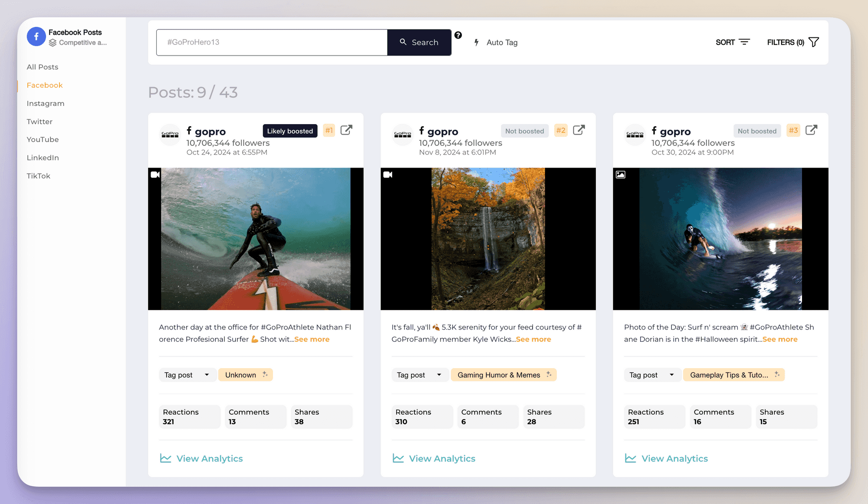Image resolution: width=868 pixels, height=504 pixels.
Task: Expand See more on the Nathan Florence post
Action: 312,339
